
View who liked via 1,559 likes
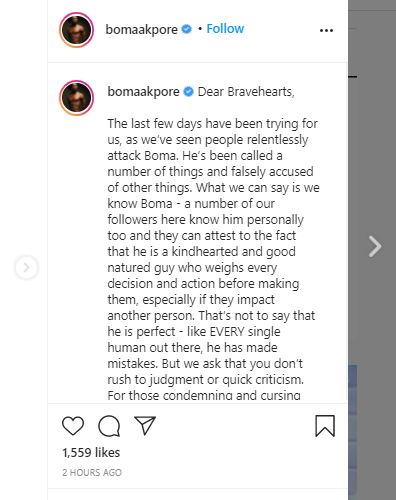[x=91, y=453]
